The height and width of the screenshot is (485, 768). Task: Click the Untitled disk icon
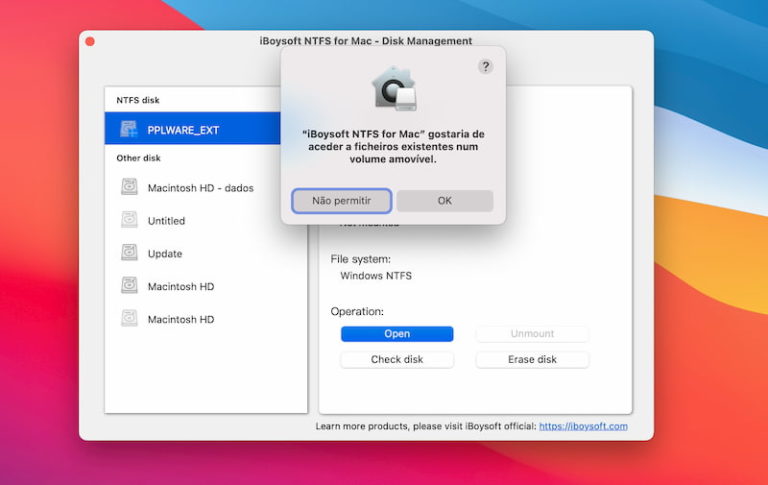click(129, 220)
